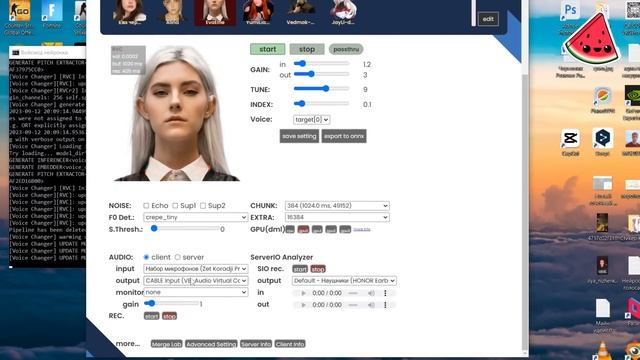
Task: Open the Merge Lab panel
Action: (x=167, y=344)
